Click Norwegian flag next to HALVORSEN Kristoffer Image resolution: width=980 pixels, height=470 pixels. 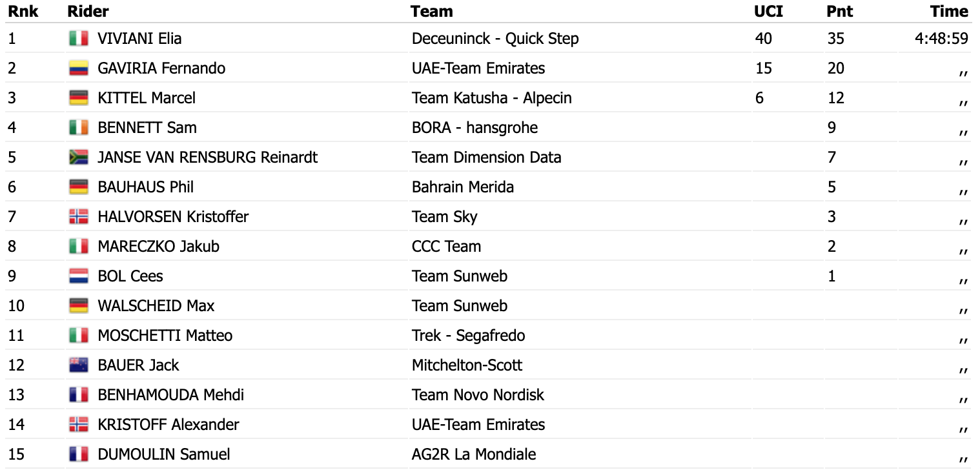click(79, 217)
